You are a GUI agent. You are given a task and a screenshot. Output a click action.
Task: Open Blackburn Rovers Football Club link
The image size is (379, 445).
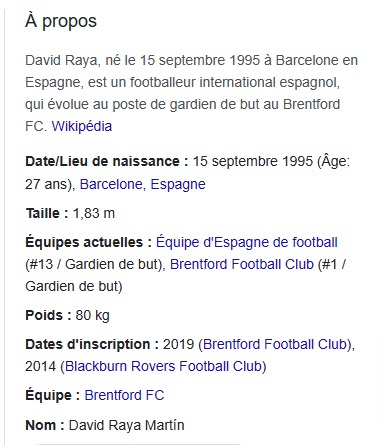(x=163, y=366)
